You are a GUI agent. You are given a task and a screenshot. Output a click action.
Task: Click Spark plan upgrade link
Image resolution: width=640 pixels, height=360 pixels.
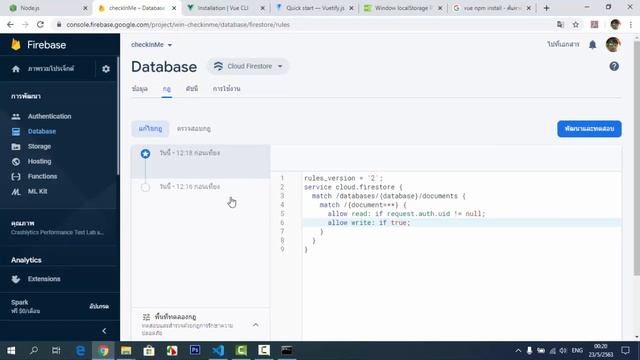click(99, 307)
